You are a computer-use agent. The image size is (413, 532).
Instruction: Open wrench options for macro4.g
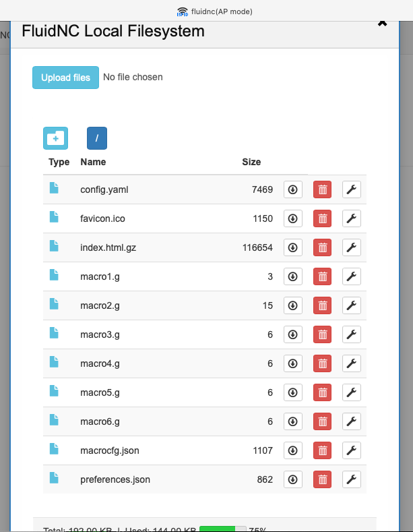(352, 363)
